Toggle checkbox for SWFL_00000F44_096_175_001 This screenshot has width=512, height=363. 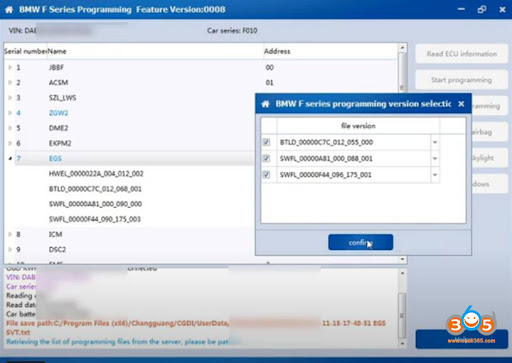point(266,175)
